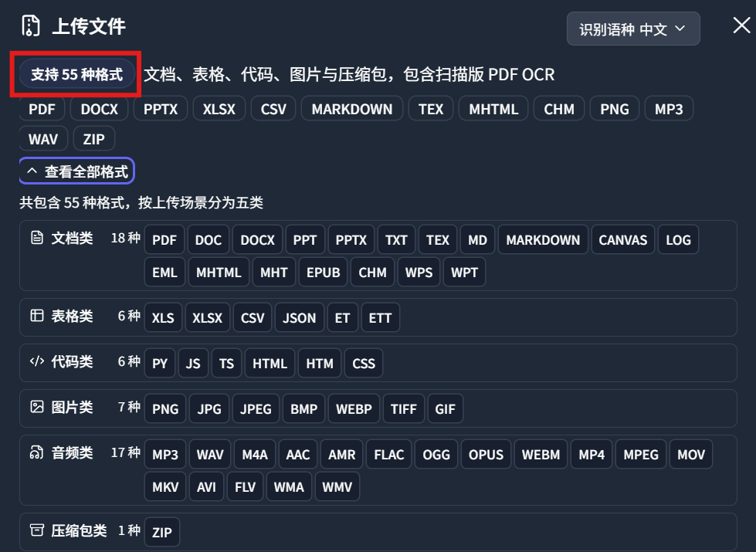Collapse the 查看全部格式 expander

tap(77, 171)
